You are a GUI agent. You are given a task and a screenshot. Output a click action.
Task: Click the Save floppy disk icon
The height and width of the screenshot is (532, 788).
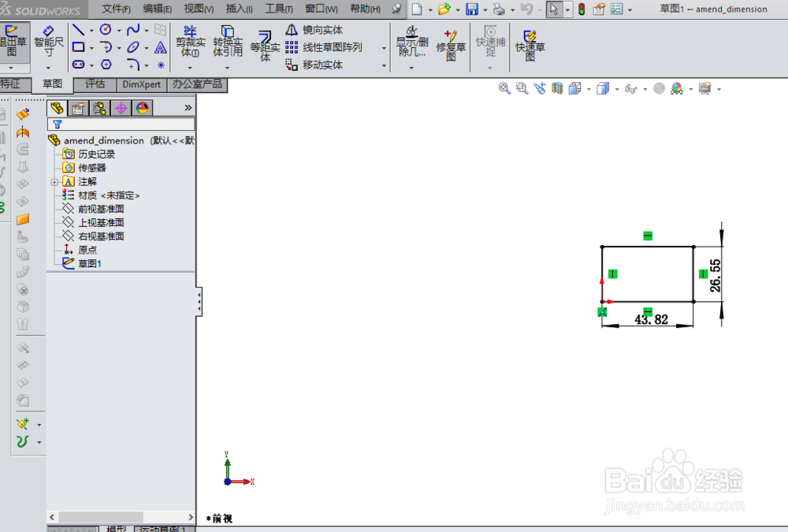pyautogui.click(x=472, y=9)
